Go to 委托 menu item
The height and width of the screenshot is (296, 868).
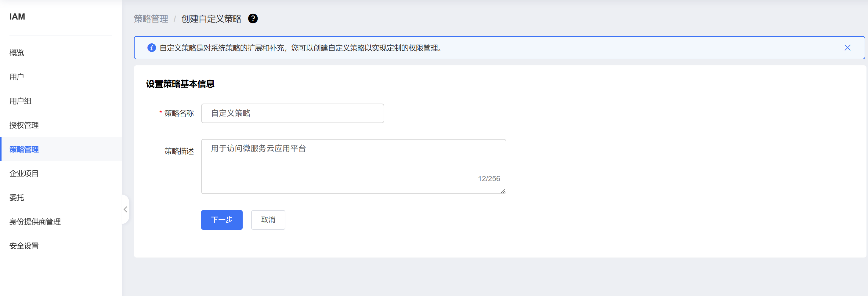(x=17, y=198)
